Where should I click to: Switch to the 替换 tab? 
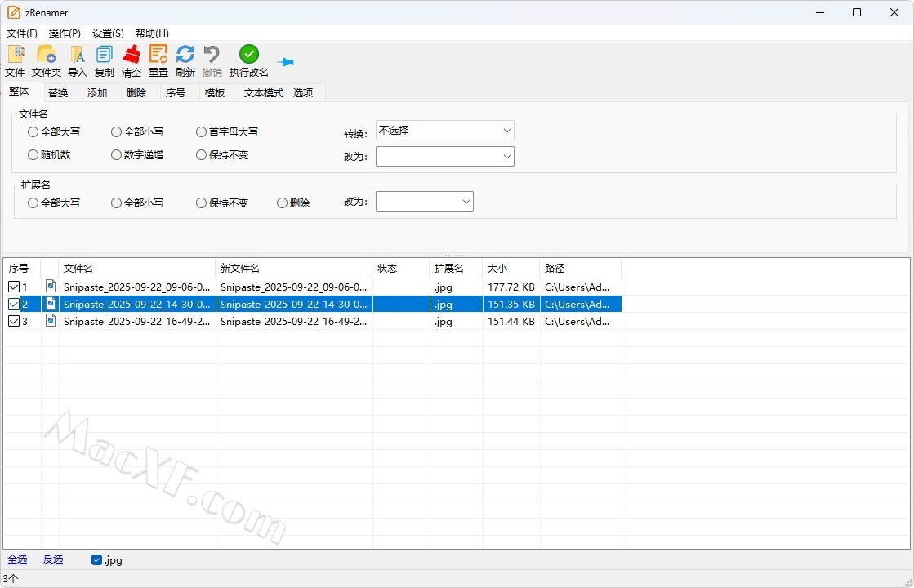click(x=58, y=93)
